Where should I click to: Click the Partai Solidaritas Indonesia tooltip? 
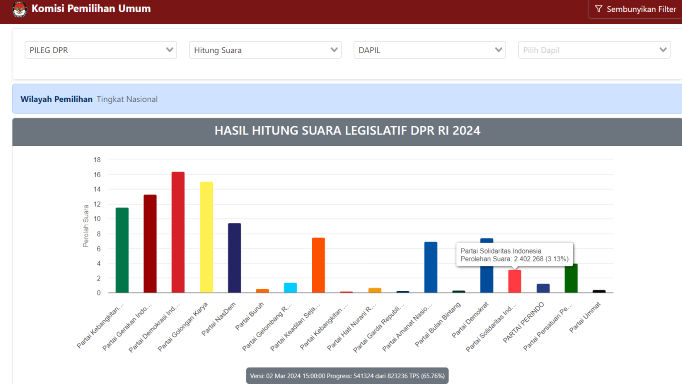coord(515,255)
